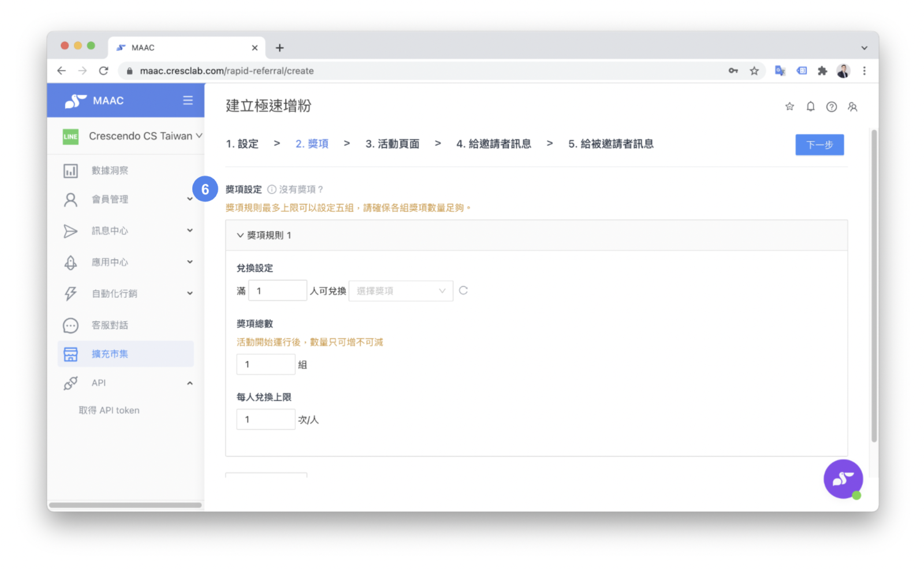Click the 滿 人可兌換 number field
Viewport: 924px width, 569px height.
tap(277, 291)
